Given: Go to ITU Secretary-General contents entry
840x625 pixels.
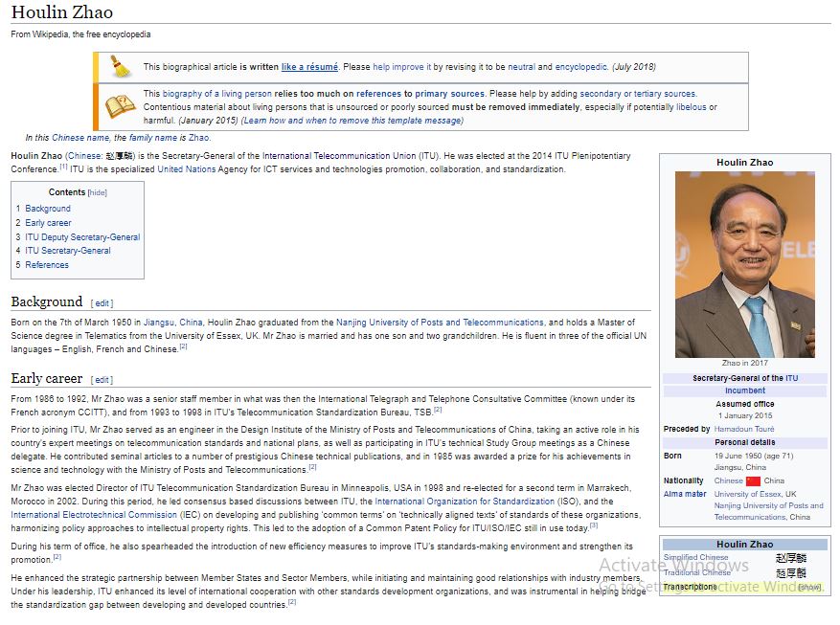Looking at the screenshot, I should (67, 251).
